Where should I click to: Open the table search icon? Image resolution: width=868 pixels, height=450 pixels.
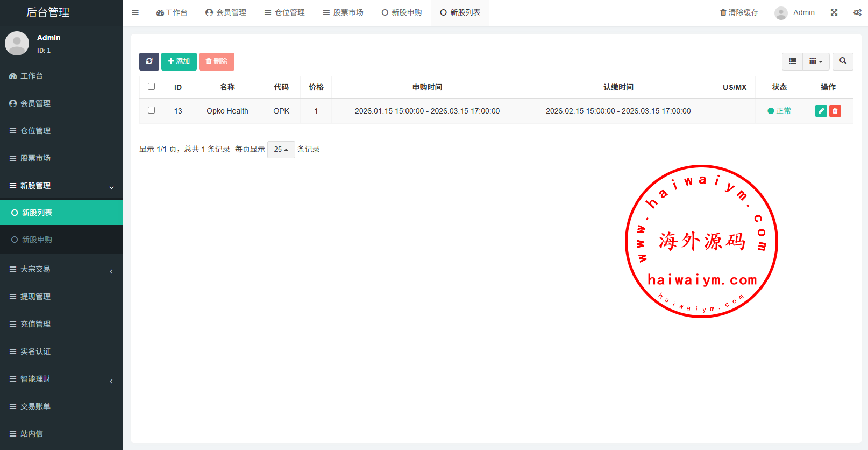(x=843, y=61)
